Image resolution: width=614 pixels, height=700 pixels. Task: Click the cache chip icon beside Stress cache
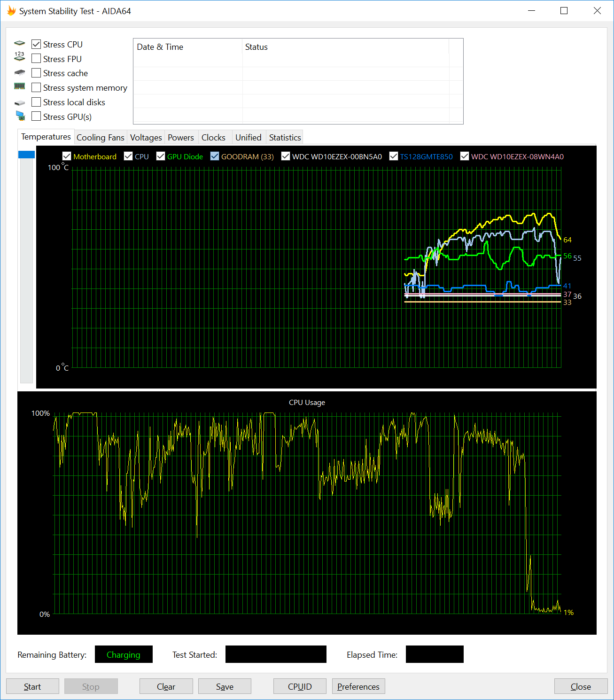[20, 72]
